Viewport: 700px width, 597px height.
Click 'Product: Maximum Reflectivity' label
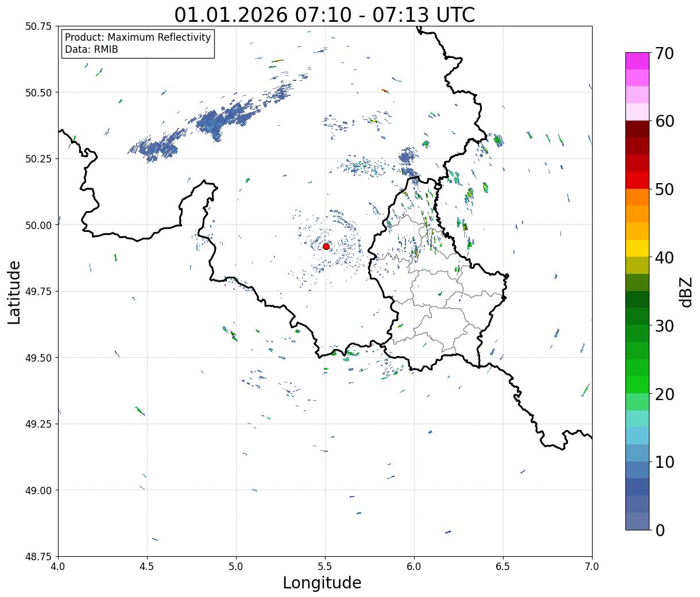click(x=138, y=37)
